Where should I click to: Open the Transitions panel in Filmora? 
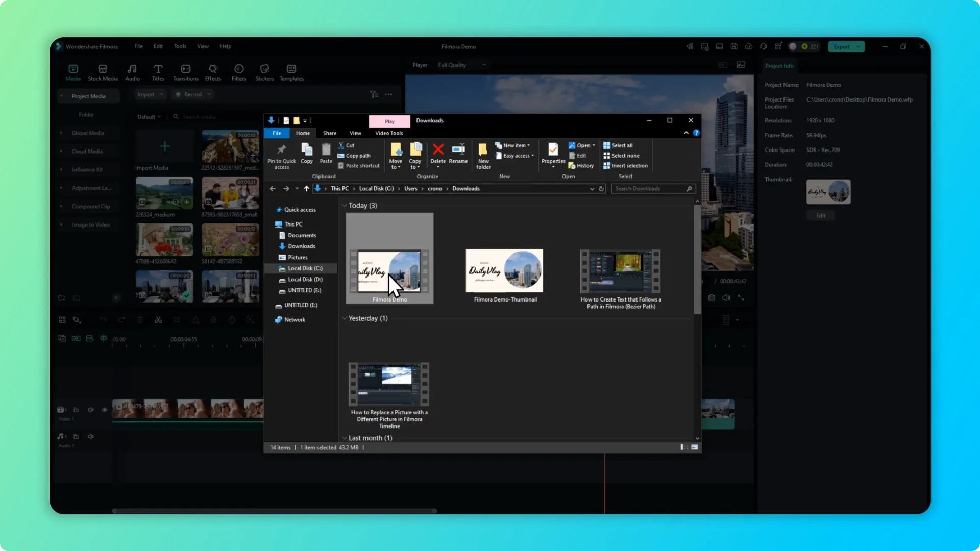point(186,72)
